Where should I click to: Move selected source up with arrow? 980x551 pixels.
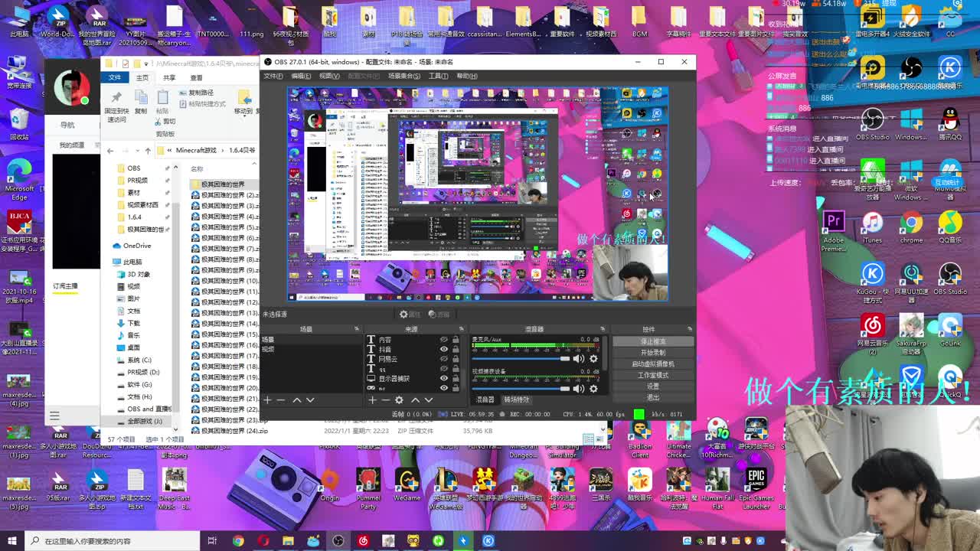click(415, 400)
